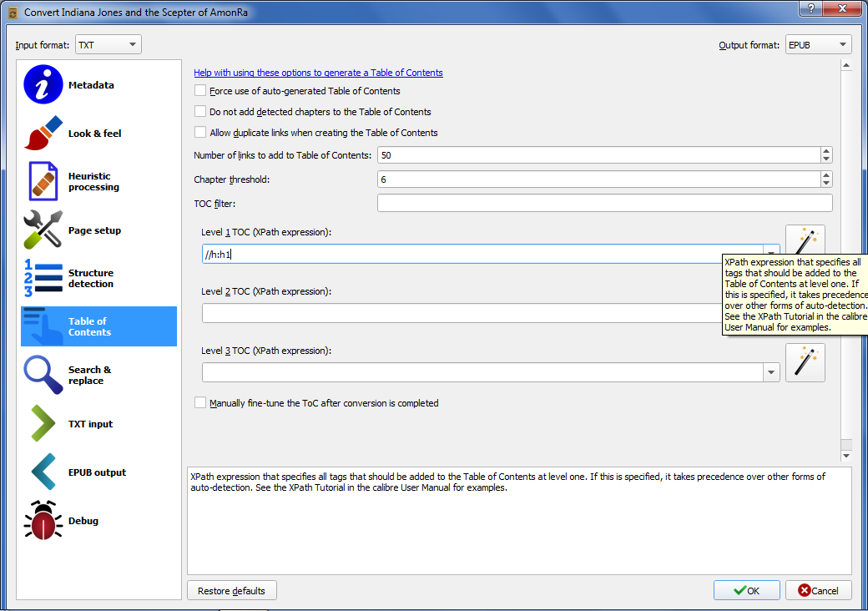868x611 pixels.
Task: Switch to the TXT input section
Action: coord(90,424)
